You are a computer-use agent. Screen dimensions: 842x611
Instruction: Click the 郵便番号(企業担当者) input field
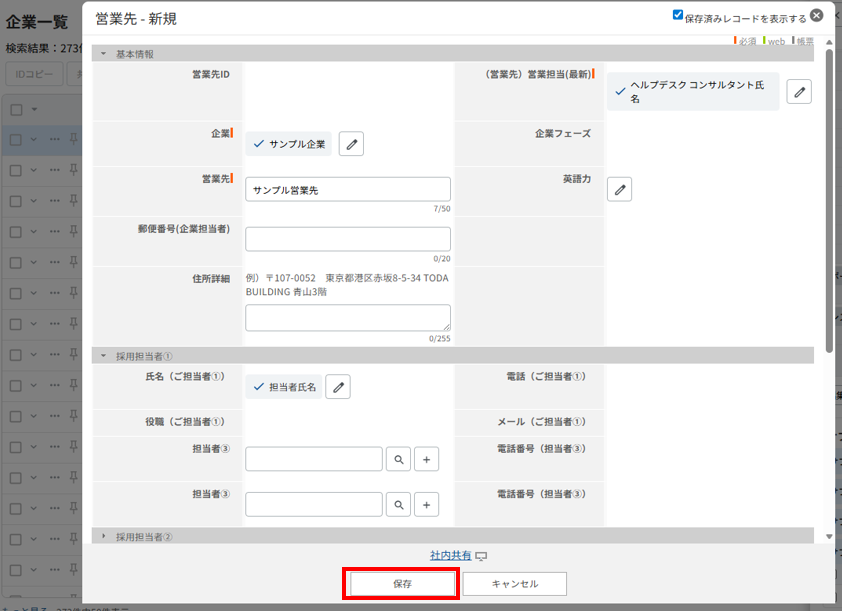(x=348, y=239)
